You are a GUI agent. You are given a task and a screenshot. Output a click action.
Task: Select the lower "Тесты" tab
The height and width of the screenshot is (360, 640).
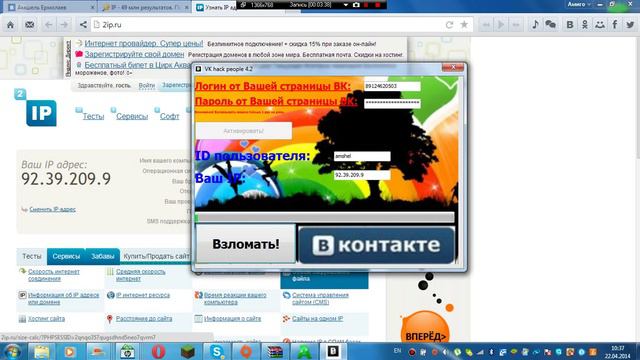pos(32,256)
